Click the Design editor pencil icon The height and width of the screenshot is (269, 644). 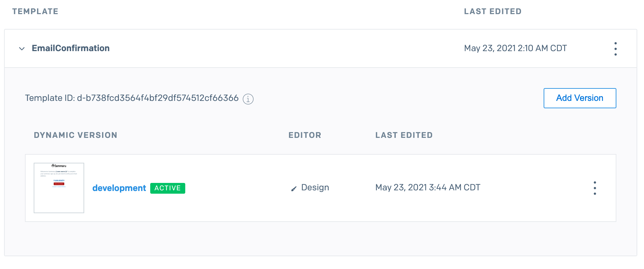point(294,189)
